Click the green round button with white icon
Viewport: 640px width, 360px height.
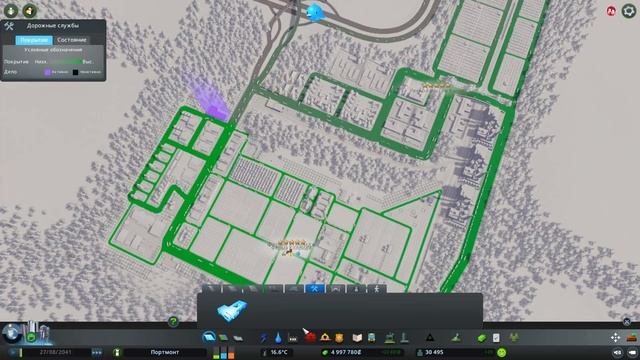11,11
